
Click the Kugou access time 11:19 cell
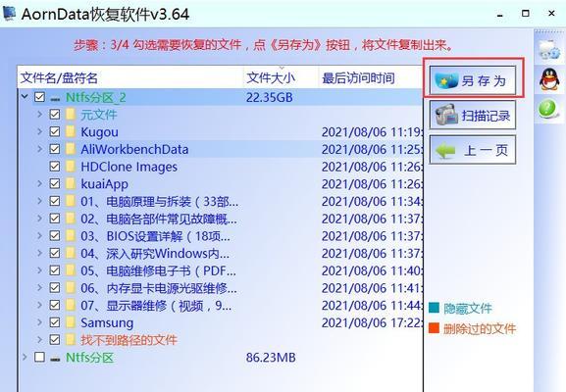coord(372,132)
